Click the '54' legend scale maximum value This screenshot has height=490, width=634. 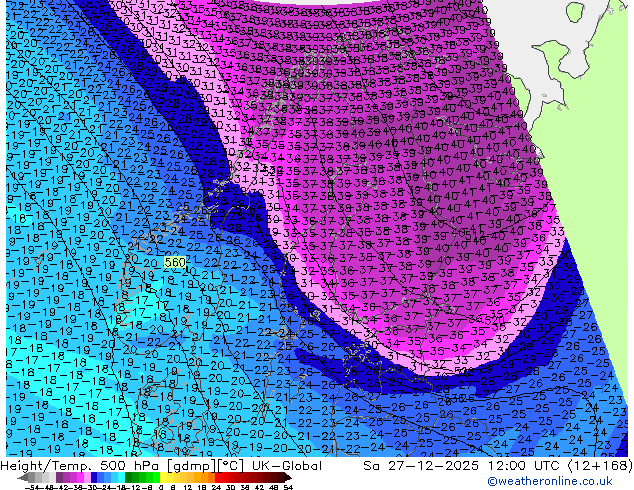288,487
